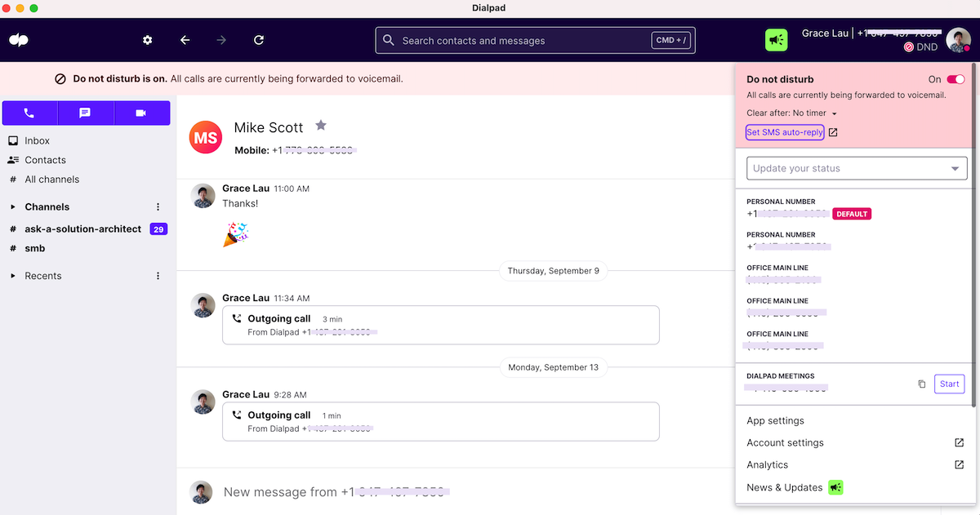This screenshot has width=980, height=515.
Task: Open the Channels overflow menu
Action: tap(158, 206)
